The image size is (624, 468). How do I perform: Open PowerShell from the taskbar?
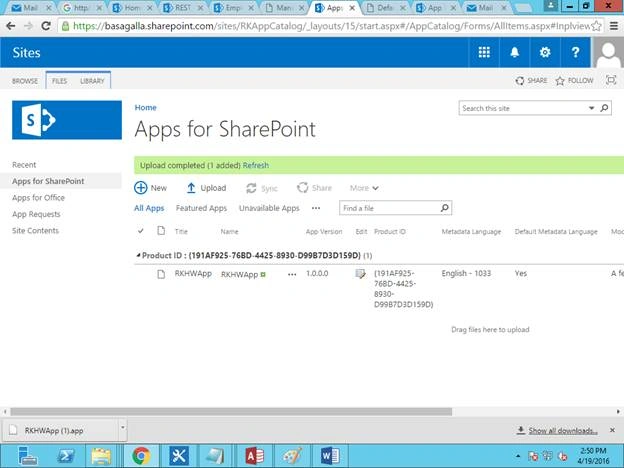65,456
